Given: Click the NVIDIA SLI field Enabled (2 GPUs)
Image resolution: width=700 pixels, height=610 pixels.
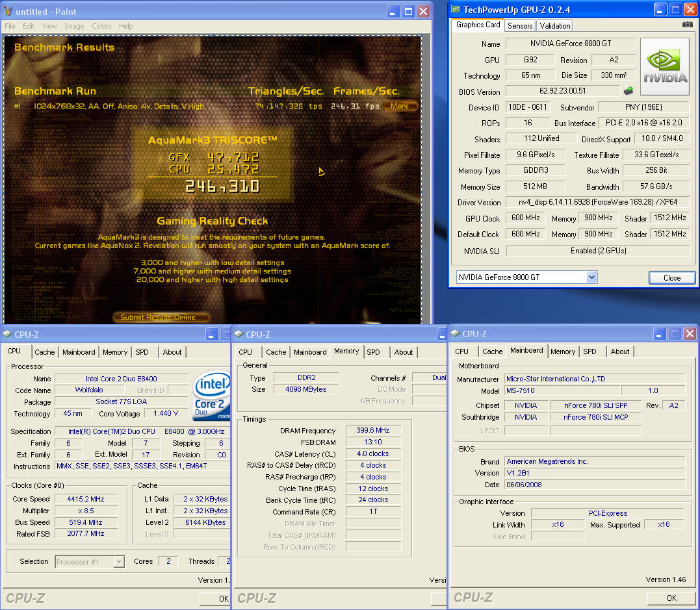Looking at the screenshot, I should pos(598,251).
